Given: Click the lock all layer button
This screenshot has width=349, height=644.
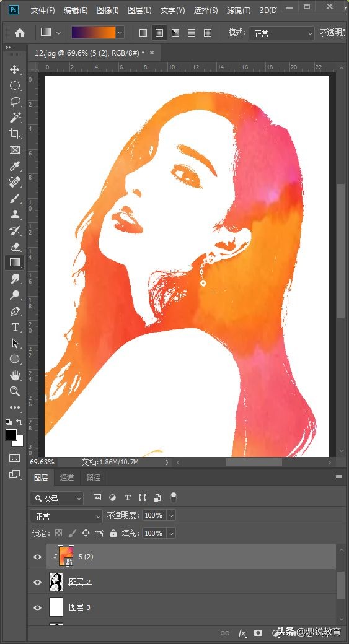Looking at the screenshot, I should coord(113,533).
